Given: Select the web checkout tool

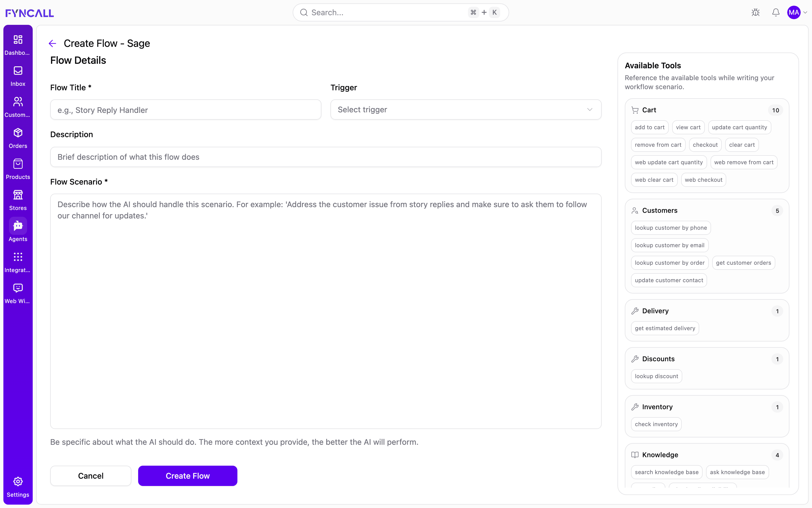Looking at the screenshot, I should pos(704,180).
